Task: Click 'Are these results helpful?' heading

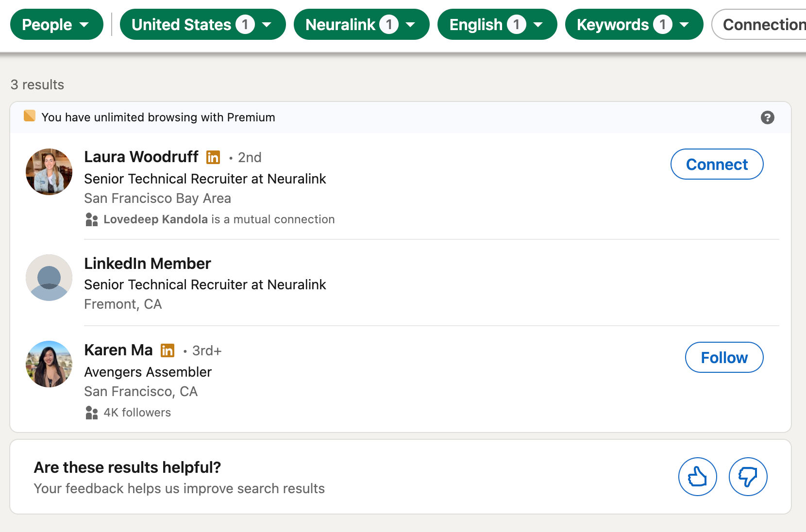Action: pyautogui.click(x=127, y=467)
